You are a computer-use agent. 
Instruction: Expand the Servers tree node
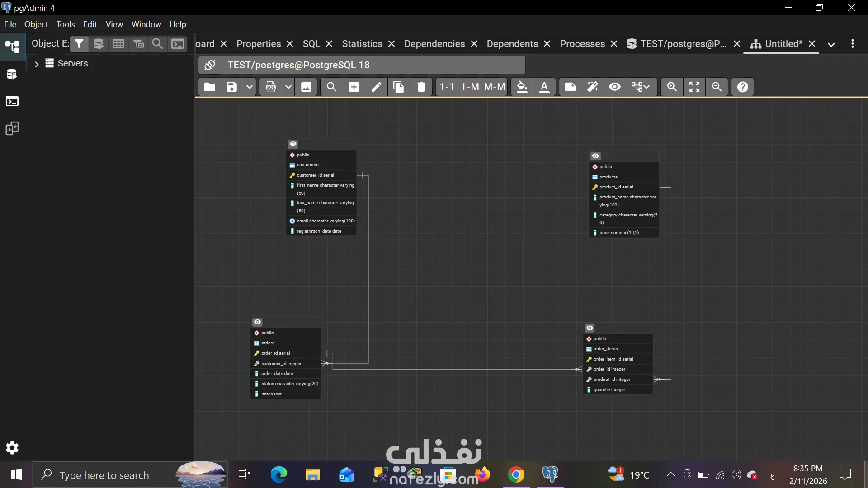click(37, 64)
